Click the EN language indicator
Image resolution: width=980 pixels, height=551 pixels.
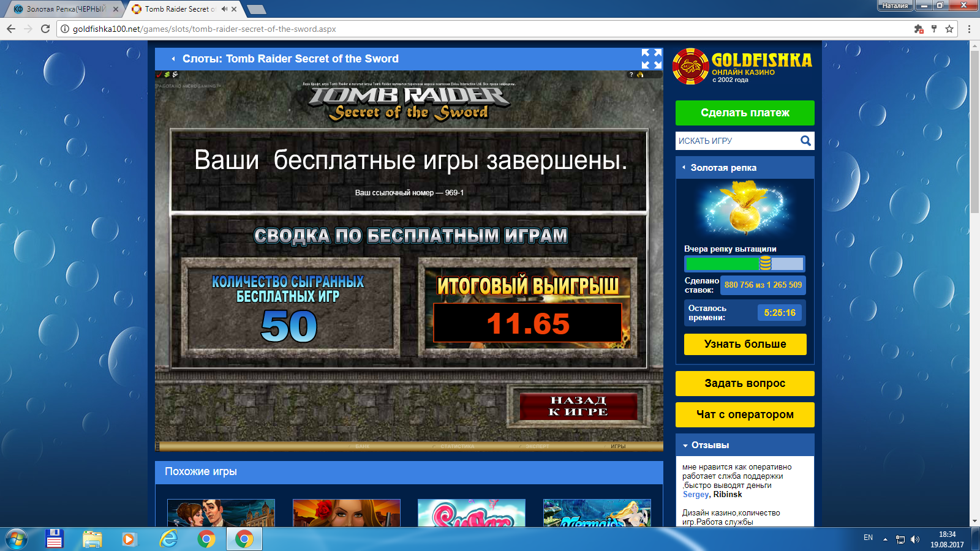tap(868, 538)
